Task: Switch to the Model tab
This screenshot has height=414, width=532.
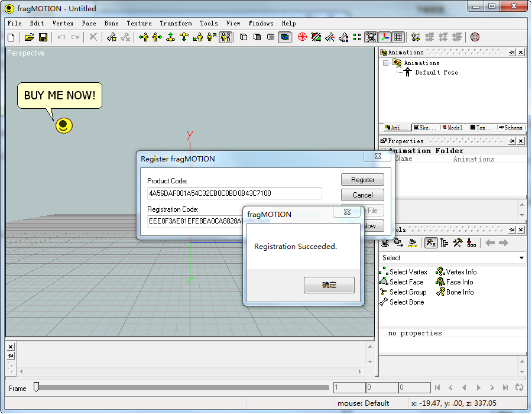Action: click(454, 128)
